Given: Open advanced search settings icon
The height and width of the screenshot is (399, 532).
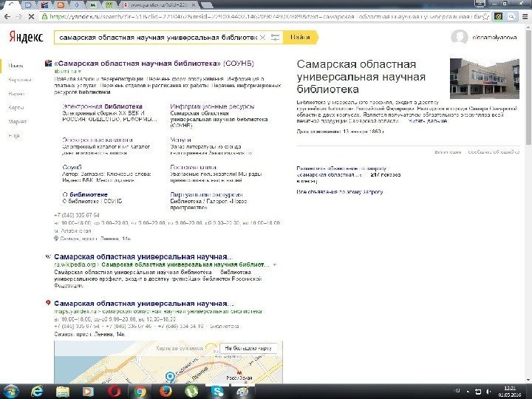Looking at the screenshot, I should click(x=275, y=38).
